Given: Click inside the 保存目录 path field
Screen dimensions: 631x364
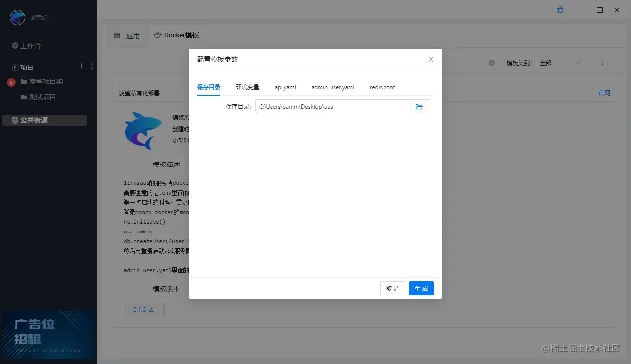Looking at the screenshot, I should [x=332, y=106].
